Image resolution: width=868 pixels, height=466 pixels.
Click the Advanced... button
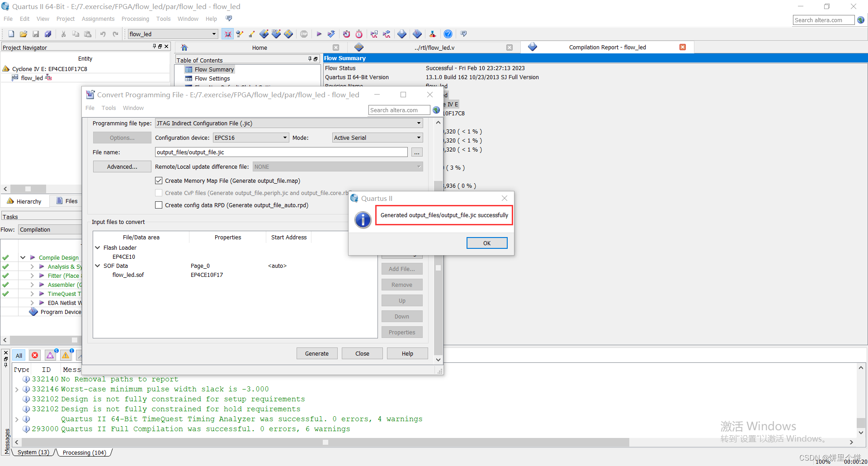point(122,166)
